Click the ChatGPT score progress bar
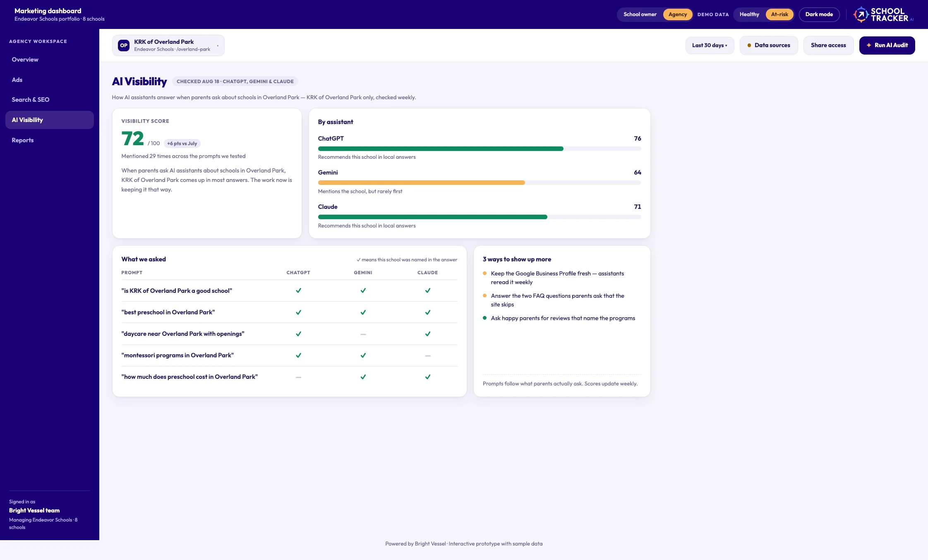The height and width of the screenshot is (560, 928). coord(480,149)
